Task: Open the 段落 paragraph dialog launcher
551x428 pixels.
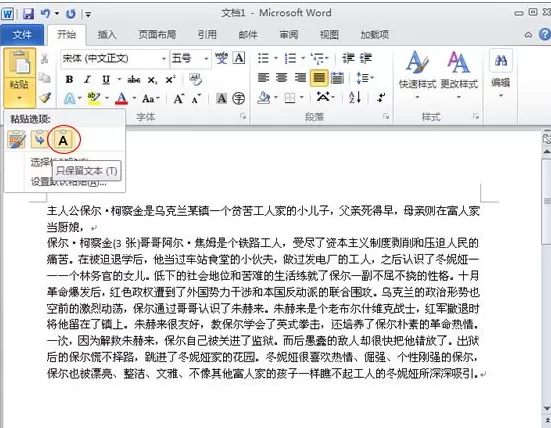Action: point(387,116)
